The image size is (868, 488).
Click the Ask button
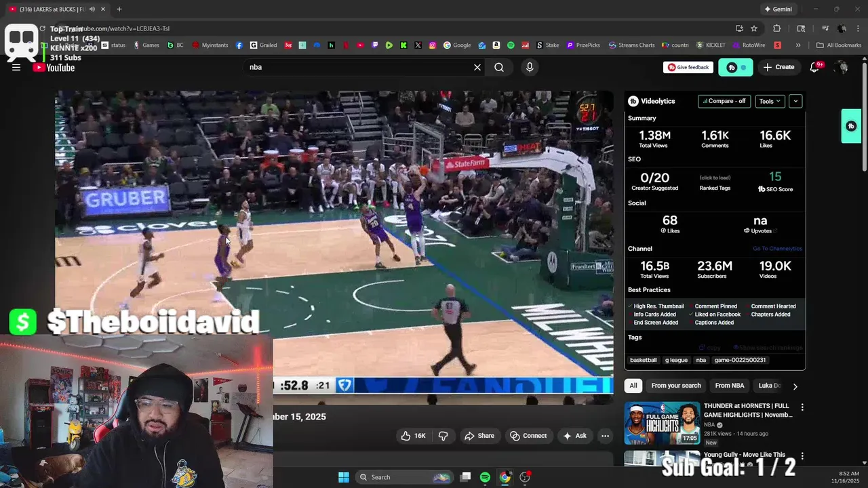point(575,436)
